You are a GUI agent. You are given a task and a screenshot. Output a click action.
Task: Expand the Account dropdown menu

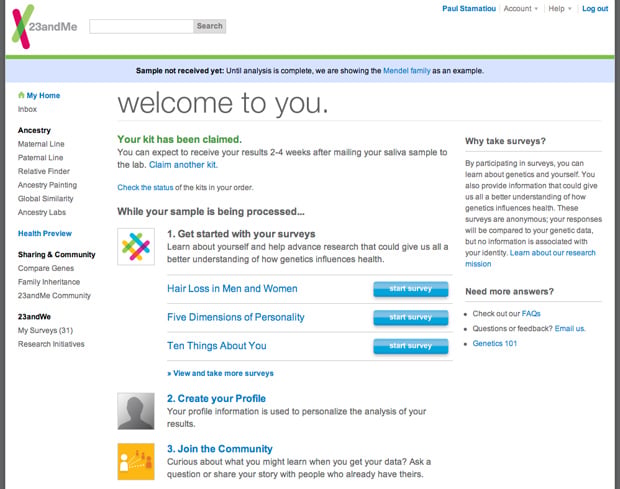[x=521, y=9]
